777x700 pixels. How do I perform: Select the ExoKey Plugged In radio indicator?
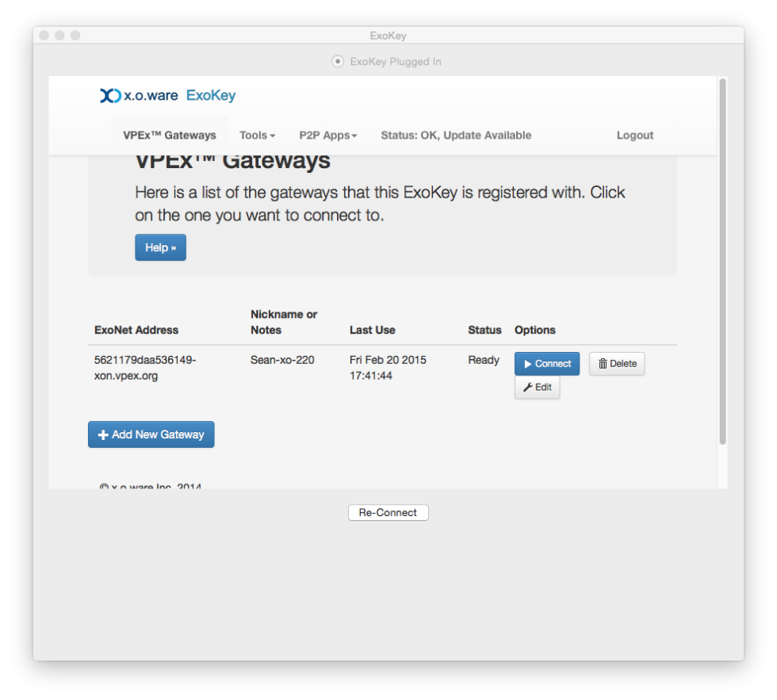pyautogui.click(x=337, y=61)
